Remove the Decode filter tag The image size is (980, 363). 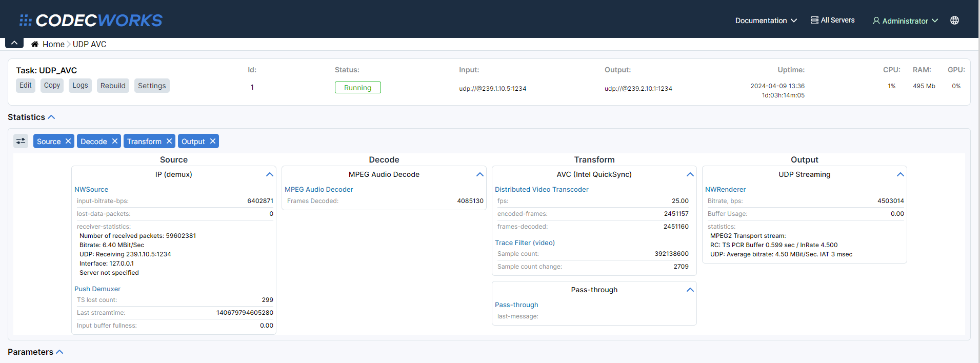point(115,141)
